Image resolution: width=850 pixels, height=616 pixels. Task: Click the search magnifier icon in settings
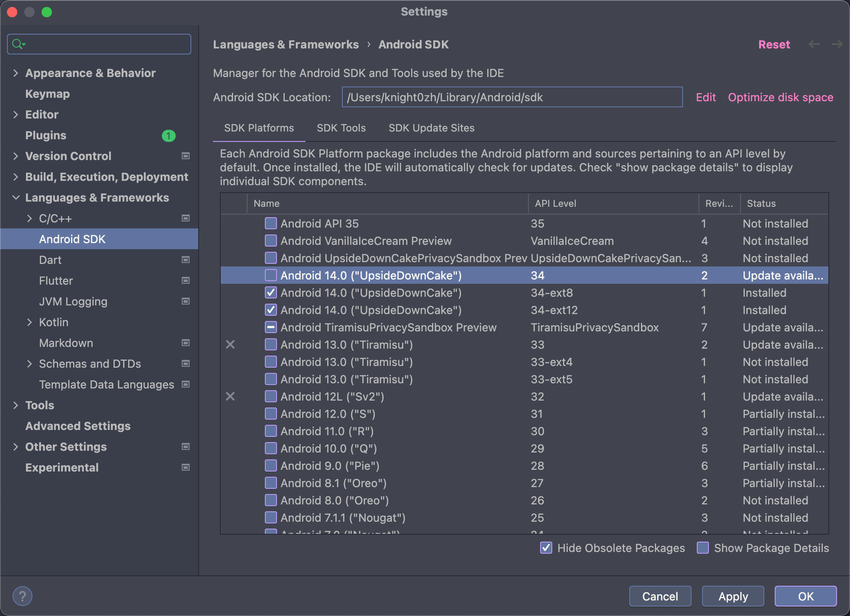[18, 44]
